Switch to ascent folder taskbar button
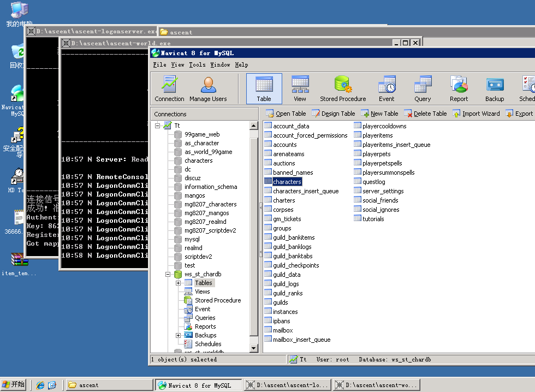535x392 pixels. pos(109,385)
